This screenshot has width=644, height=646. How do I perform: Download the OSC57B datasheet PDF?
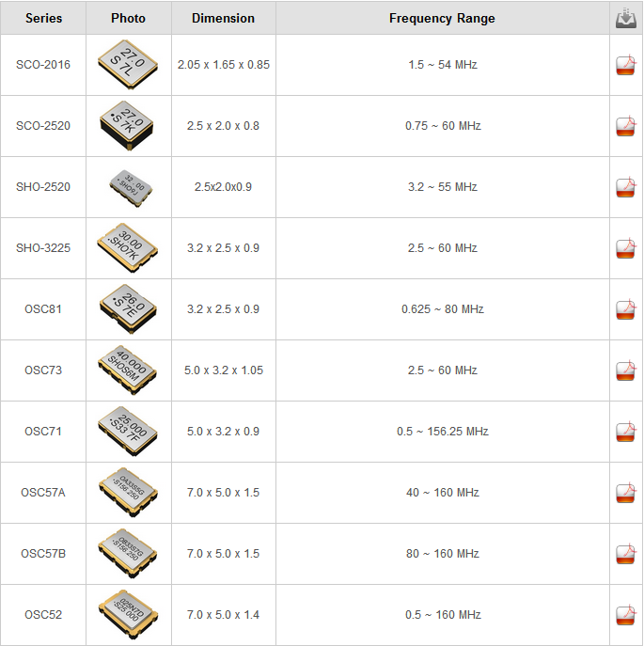(x=625, y=554)
